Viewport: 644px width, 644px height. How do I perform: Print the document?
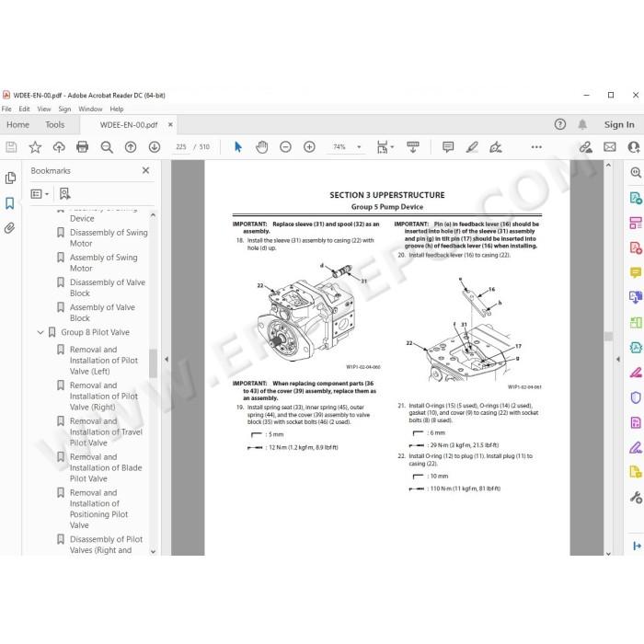82,147
